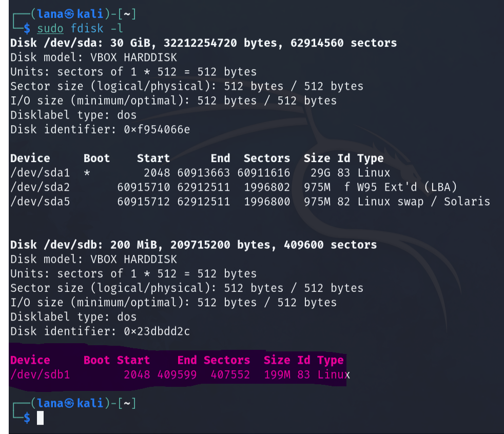Click disk identifier 0x23dbdd2c
The image size is (504, 434).
(x=157, y=331)
